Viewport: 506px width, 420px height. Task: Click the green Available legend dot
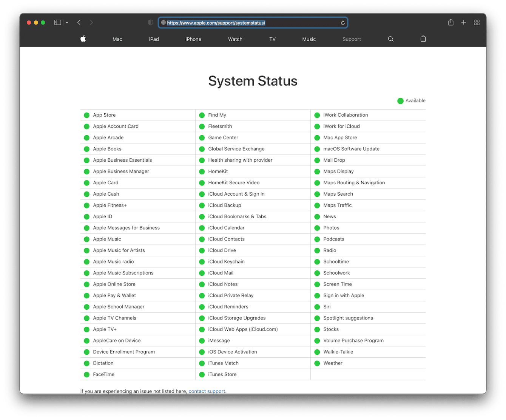click(x=400, y=101)
